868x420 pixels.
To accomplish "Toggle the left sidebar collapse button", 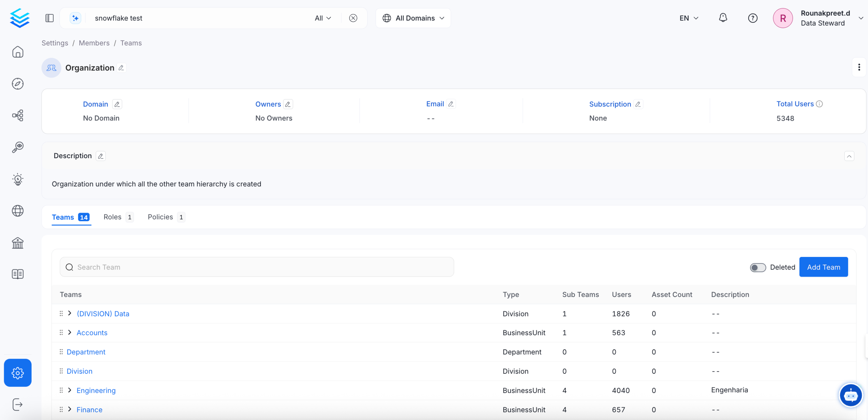I will [49, 18].
